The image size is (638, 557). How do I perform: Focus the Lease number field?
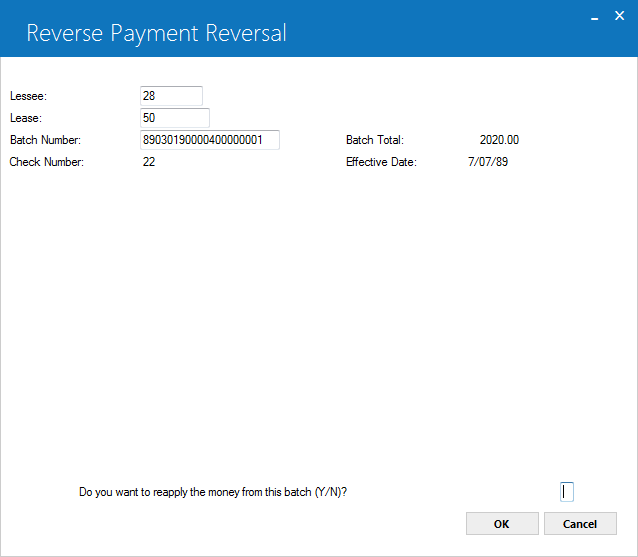click(175, 118)
